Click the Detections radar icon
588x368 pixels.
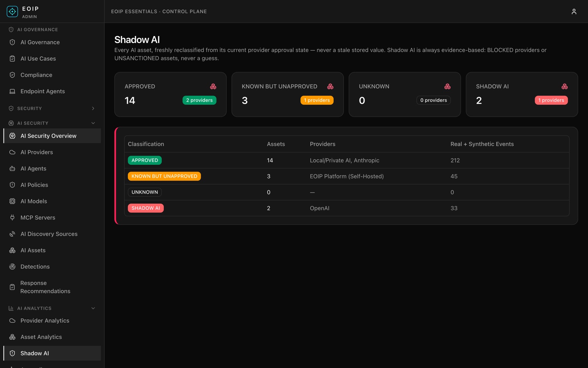click(x=12, y=267)
